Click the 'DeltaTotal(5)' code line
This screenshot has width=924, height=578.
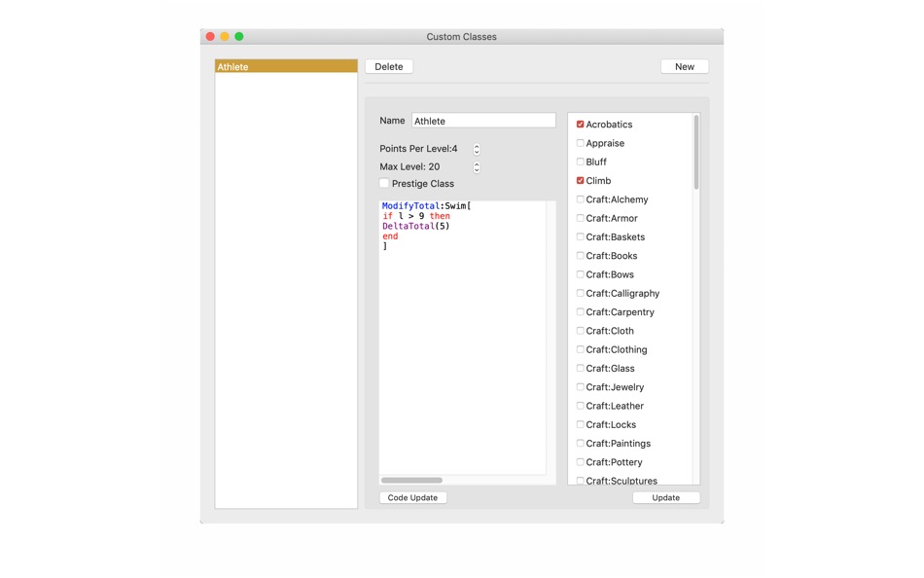point(416,226)
